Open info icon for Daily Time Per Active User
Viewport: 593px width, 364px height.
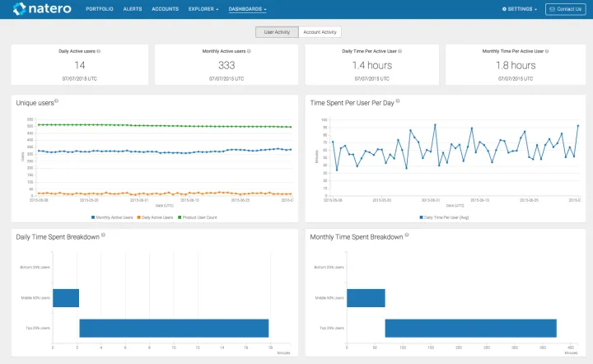point(399,51)
